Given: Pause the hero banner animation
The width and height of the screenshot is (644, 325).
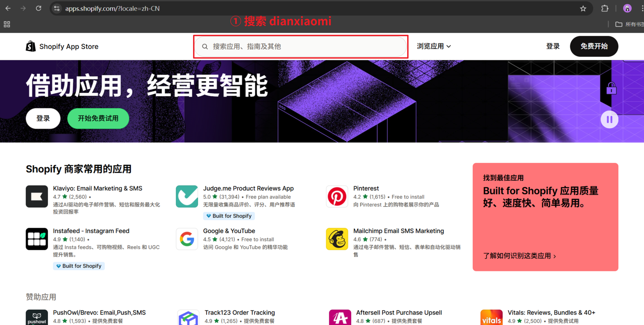Looking at the screenshot, I should [609, 119].
